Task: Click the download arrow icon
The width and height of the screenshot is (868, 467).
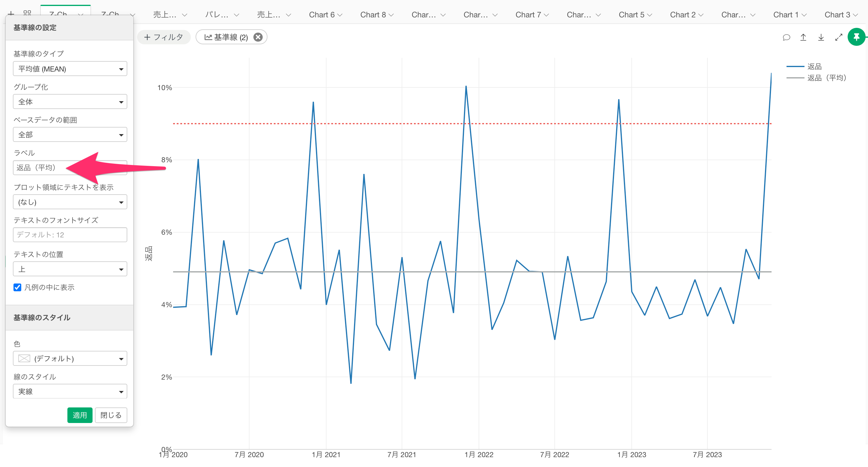Action: pyautogui.click(x=821, y=37)
